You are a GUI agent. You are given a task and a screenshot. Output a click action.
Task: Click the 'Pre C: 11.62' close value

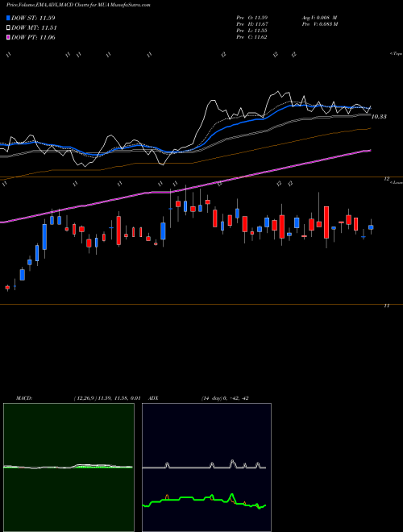click(252, 37)
